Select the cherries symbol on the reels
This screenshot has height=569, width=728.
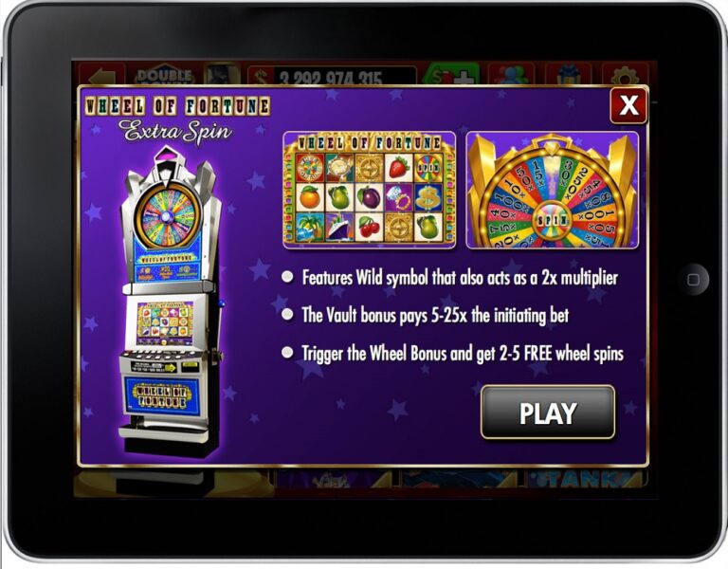tap(369, 227)
